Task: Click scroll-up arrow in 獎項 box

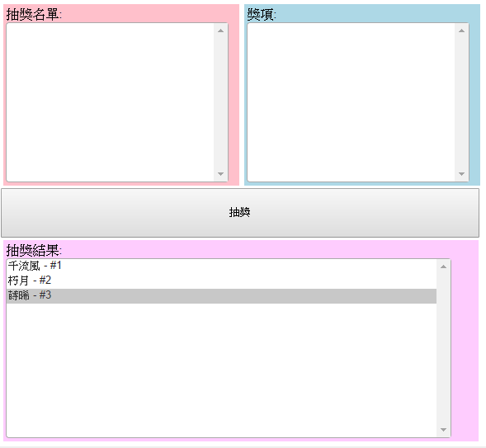Action: click(x=461, y=31)
